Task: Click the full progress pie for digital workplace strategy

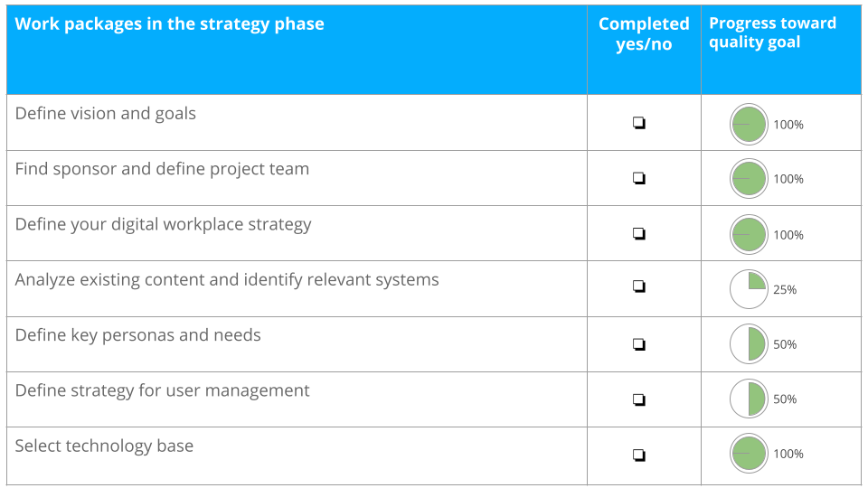Action: tap(749, 235)
